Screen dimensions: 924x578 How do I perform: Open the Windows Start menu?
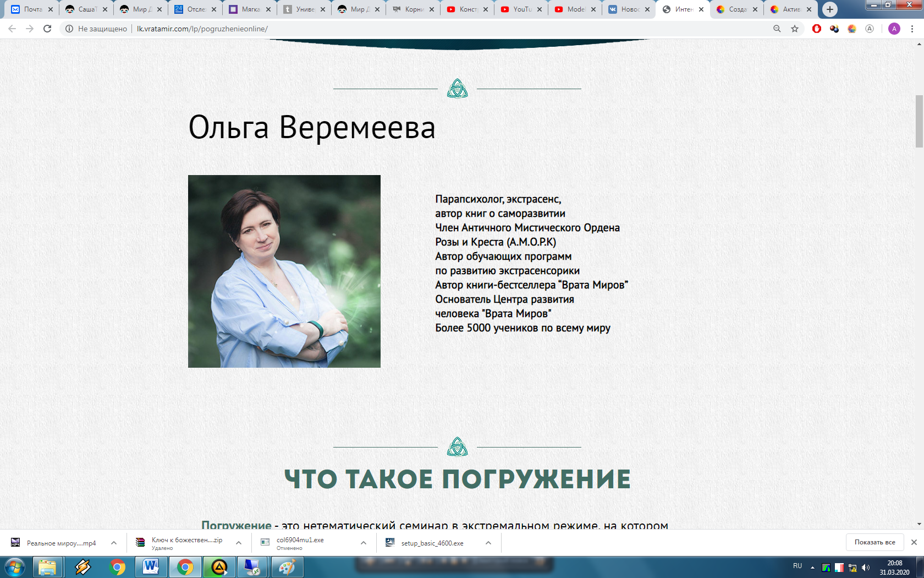tap(14, 567)
